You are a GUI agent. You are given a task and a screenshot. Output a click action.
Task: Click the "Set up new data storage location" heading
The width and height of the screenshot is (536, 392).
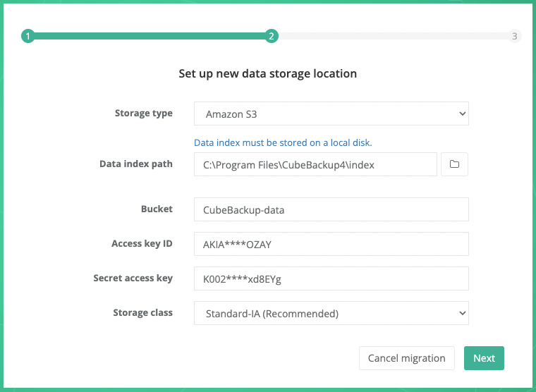pos(267,73)
